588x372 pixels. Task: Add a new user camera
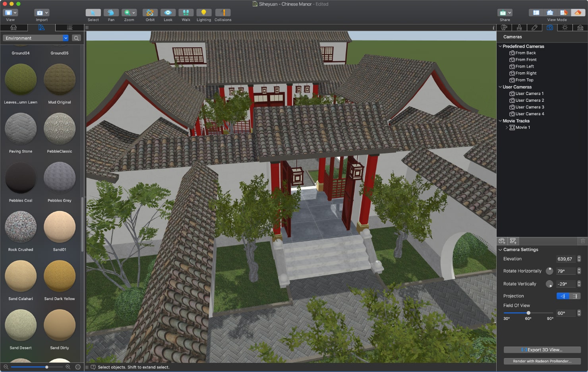tap(502, 241)
